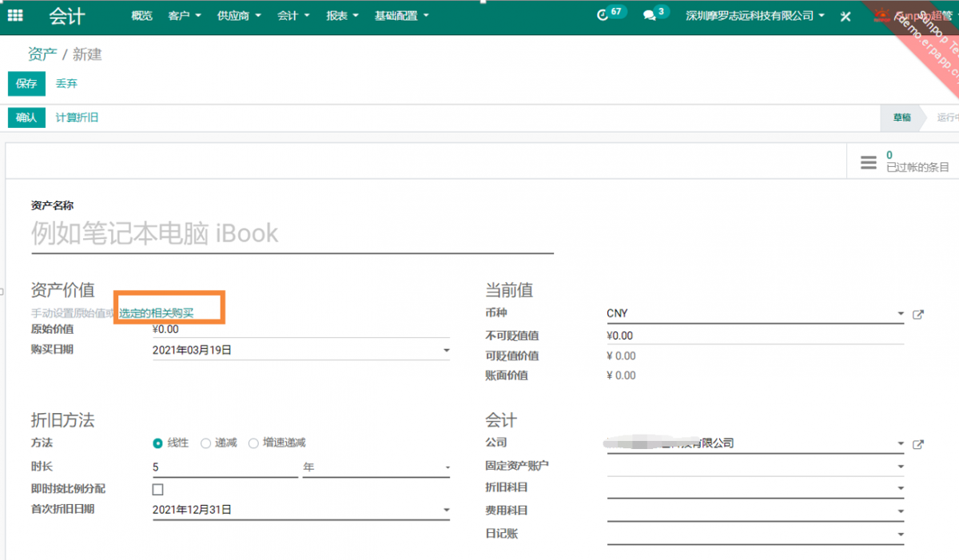Select the 递减 depreciation method

tap(205, 443)
